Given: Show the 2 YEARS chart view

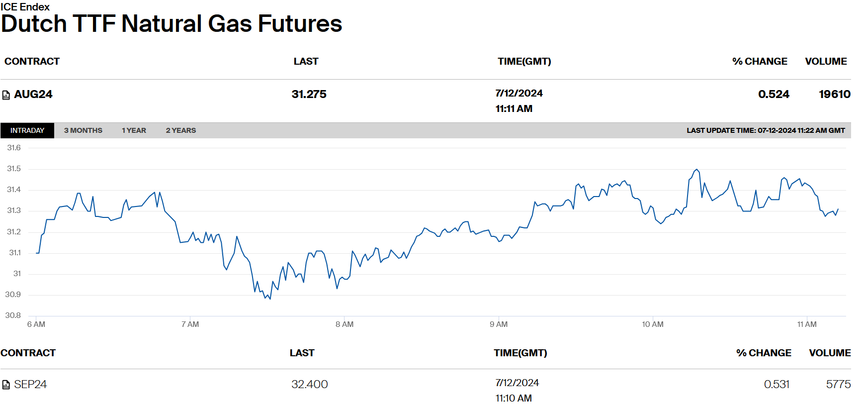Looking at the screenshot, I should [181, 130].
